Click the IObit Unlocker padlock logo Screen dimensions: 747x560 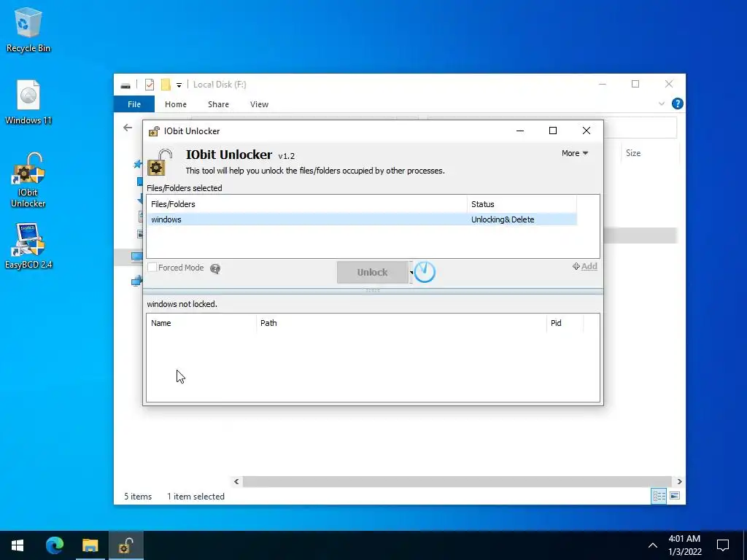coord(160,162)
